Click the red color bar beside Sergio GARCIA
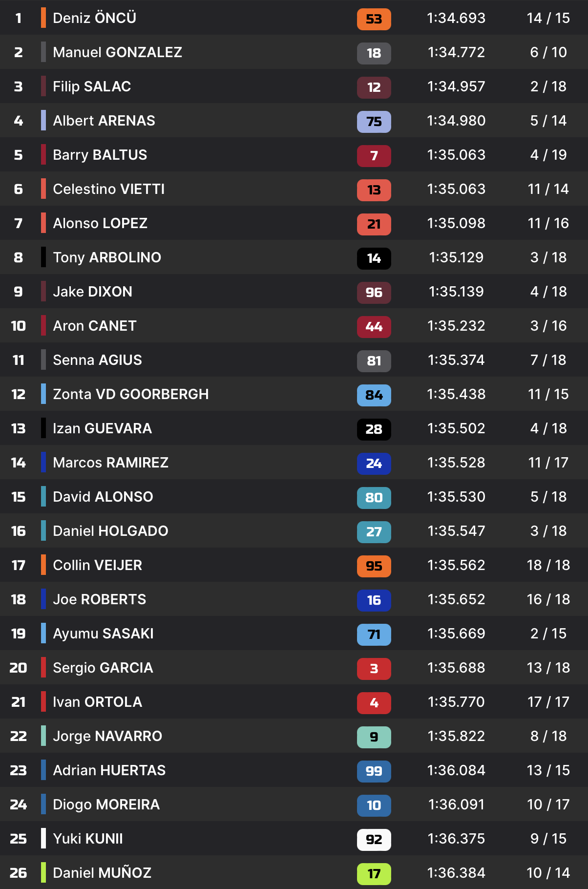 (43, 668)
